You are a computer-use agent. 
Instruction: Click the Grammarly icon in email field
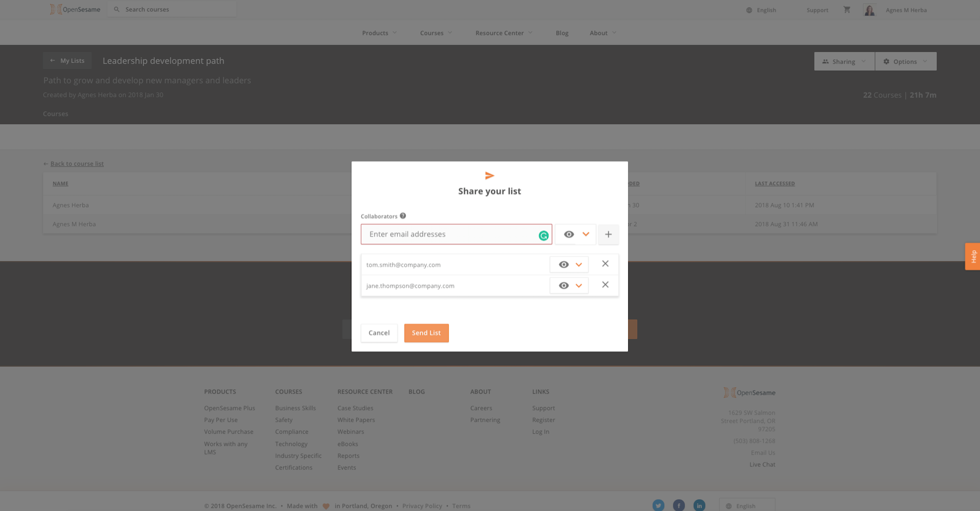pos(544,236)
